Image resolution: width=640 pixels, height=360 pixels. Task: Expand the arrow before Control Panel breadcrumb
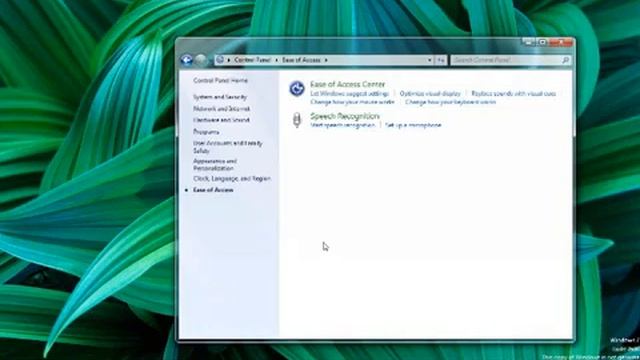[x=229, y=60]
